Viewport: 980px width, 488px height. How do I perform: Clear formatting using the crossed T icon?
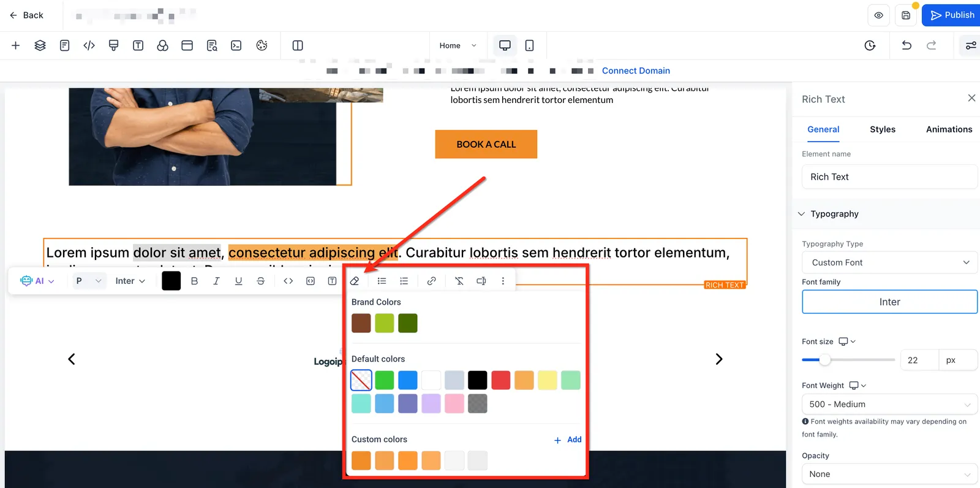tap(459, 281)
